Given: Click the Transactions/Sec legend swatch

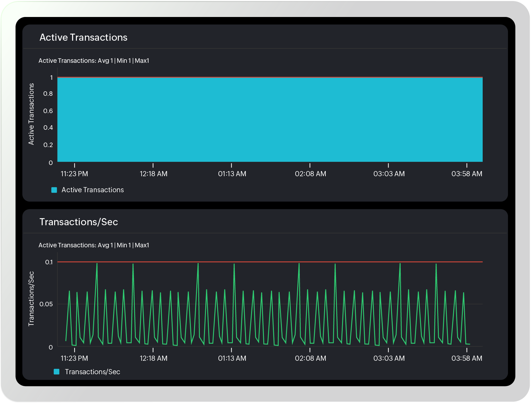Looking at the screenshot, I should (56, 371).
